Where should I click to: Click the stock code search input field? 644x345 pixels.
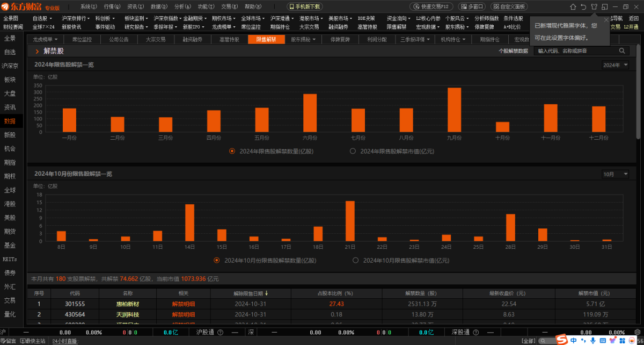[x=574, y=51]
